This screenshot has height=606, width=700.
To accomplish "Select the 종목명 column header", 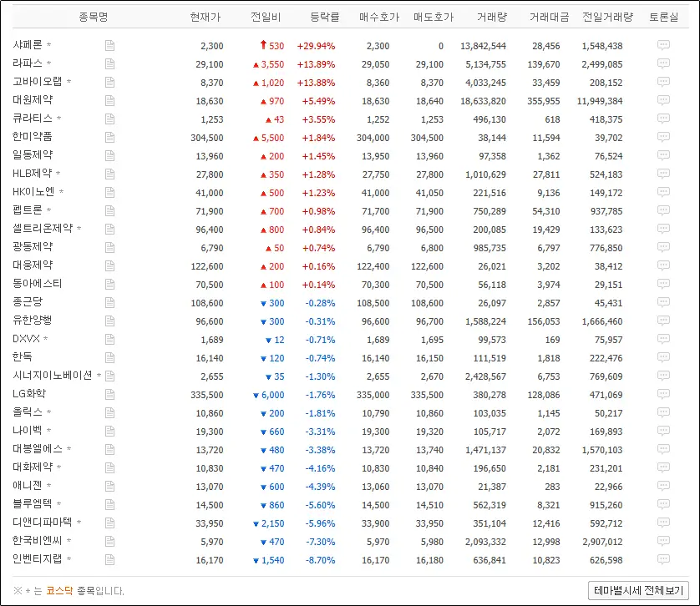I will (x=94, y=17).
